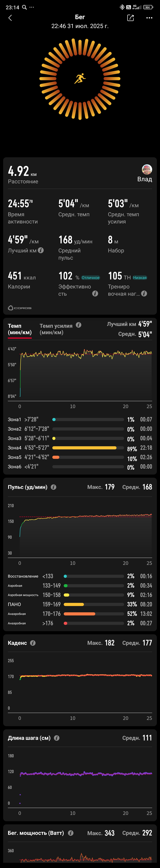Tap the 5'03" effort pace stat

pos(123,204)
